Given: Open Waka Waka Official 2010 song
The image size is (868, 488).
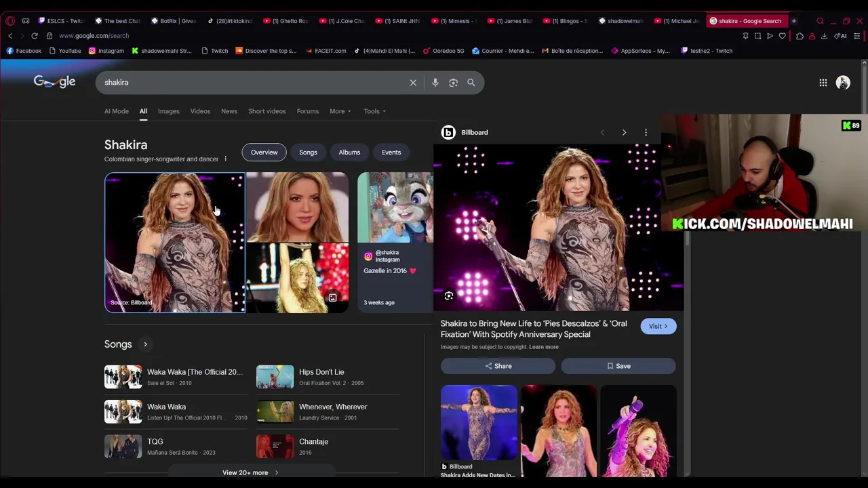Looking at the screenshot, I should 176,377.
